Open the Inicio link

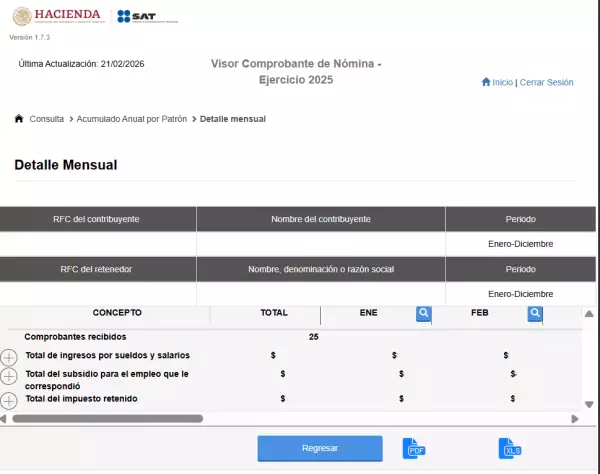click(502, 83)
